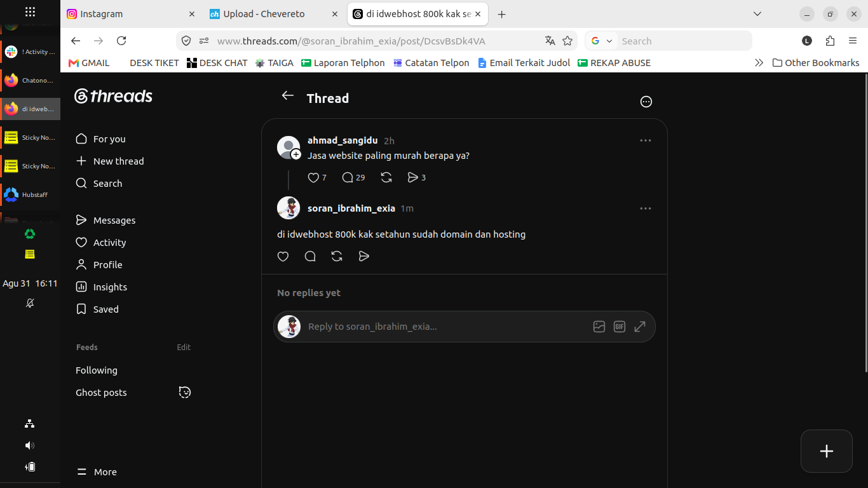Open Slack Activity window from taskbar

tap(30, 51)
